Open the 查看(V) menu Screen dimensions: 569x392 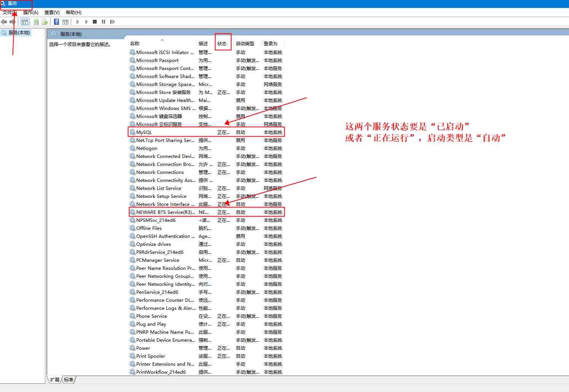click(x=52, y=13)
